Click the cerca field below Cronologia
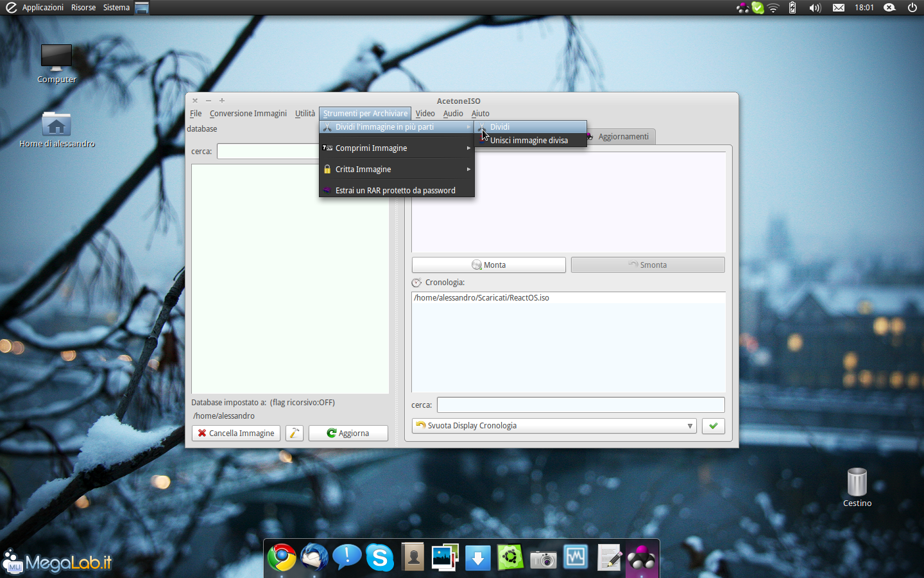The image size is (924, 578). (x=580, y=405)
